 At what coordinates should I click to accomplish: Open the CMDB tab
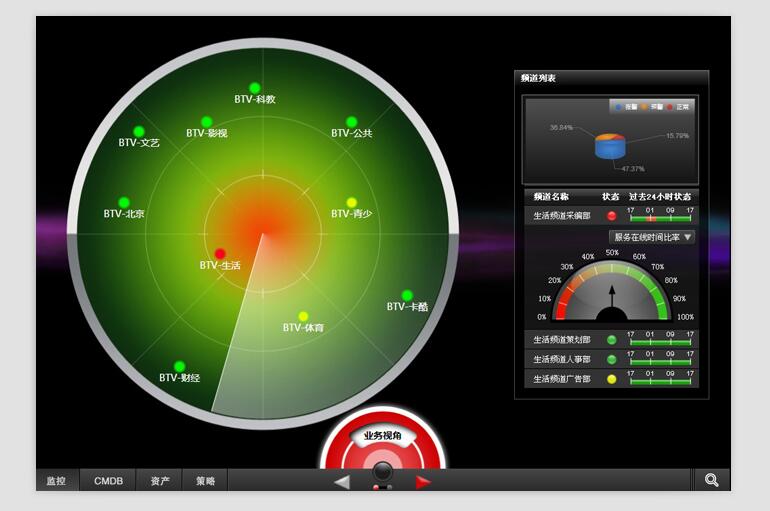108,481
